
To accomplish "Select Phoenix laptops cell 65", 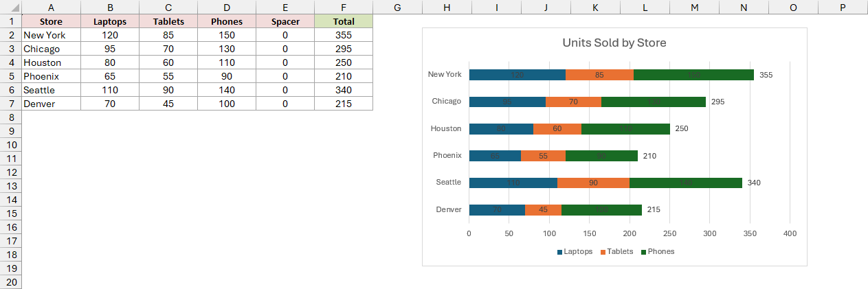I will click(x=110, y=76).
